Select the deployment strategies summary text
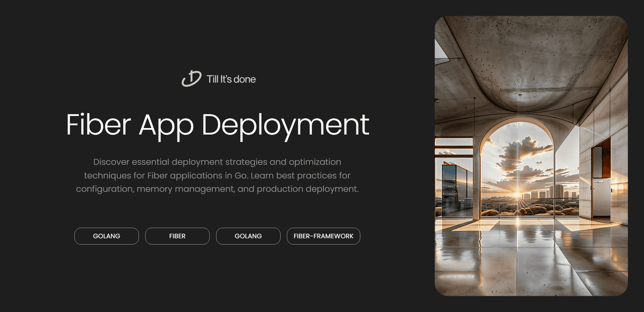The width and height of the screenshot is (644, 312). [x=217, y=175]
